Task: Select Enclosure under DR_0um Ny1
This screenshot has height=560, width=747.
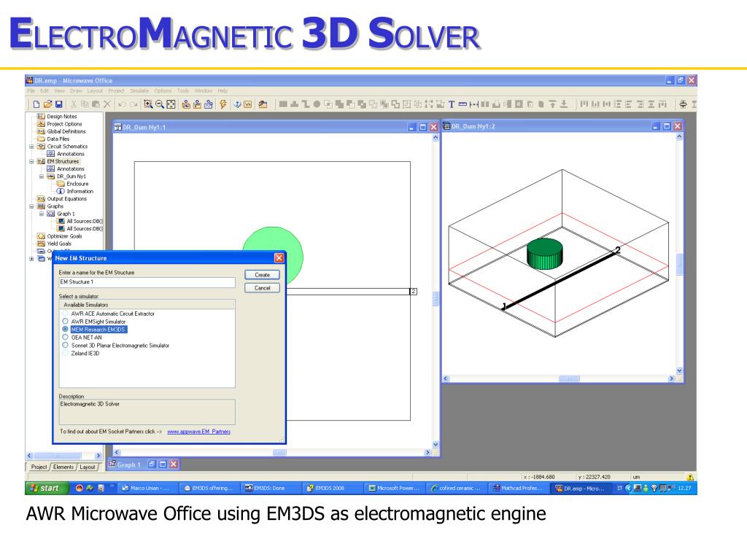Action: pos(77,184)
